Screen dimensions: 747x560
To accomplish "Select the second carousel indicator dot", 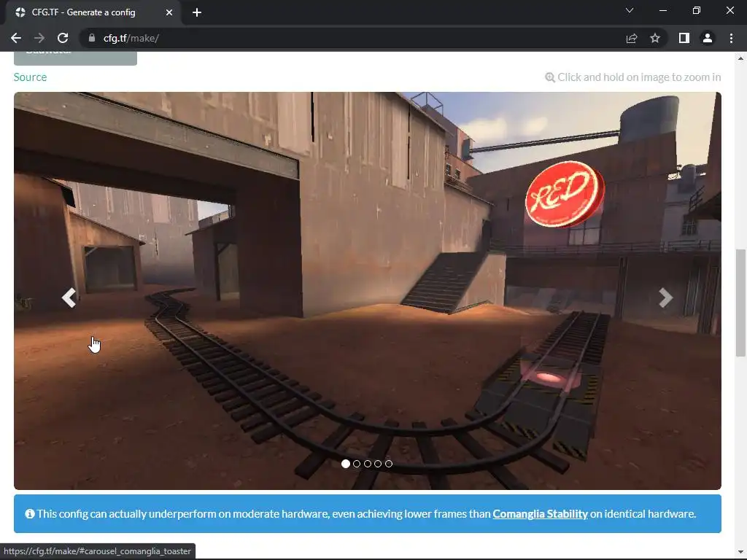I will 357,464.
